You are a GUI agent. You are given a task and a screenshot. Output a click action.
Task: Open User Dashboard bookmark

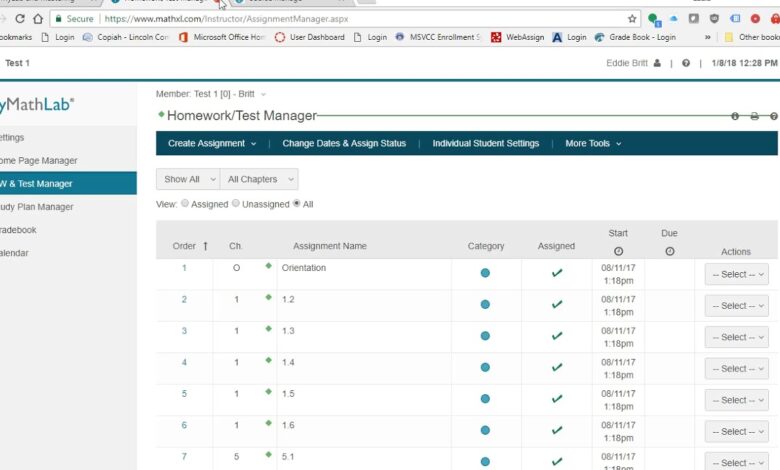pos(309,37)
